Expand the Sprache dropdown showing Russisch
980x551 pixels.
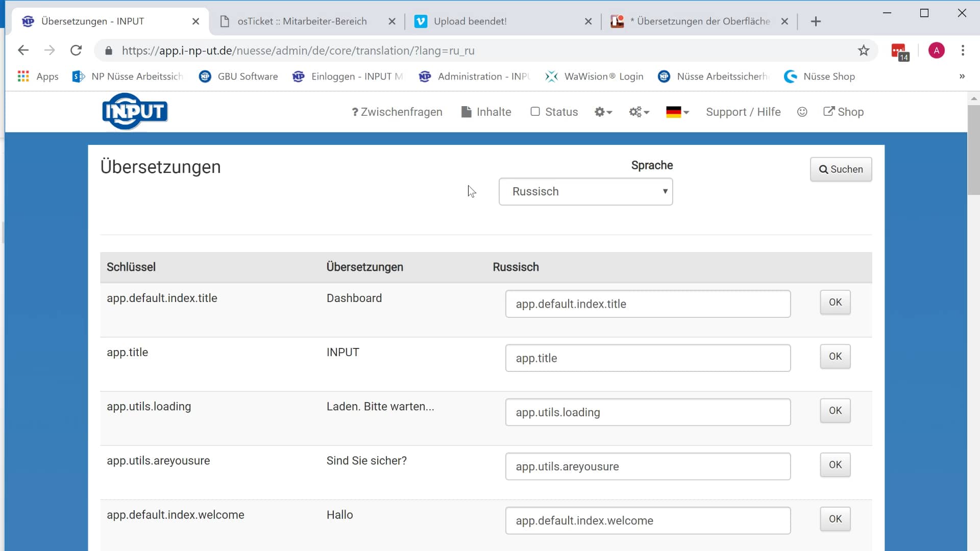[x=585, y=191]
